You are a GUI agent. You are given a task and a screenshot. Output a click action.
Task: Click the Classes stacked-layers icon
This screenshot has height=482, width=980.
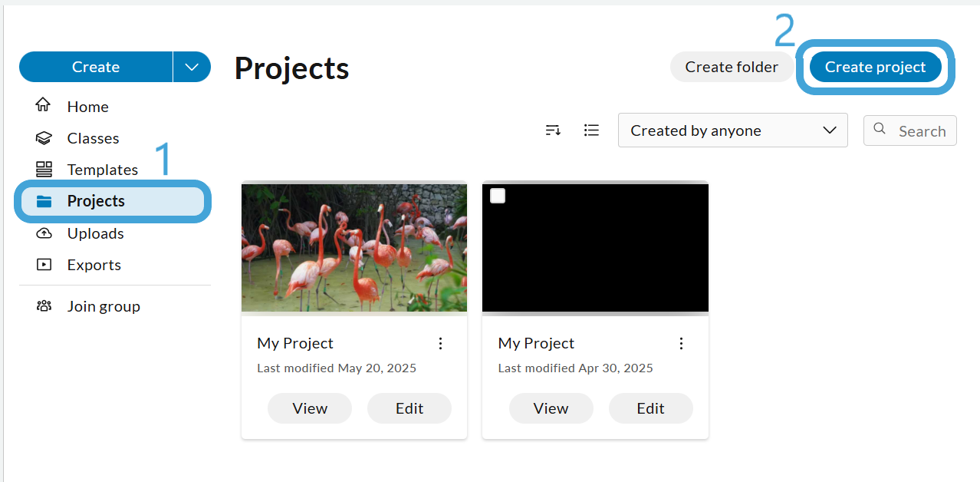tap(44, 138)
